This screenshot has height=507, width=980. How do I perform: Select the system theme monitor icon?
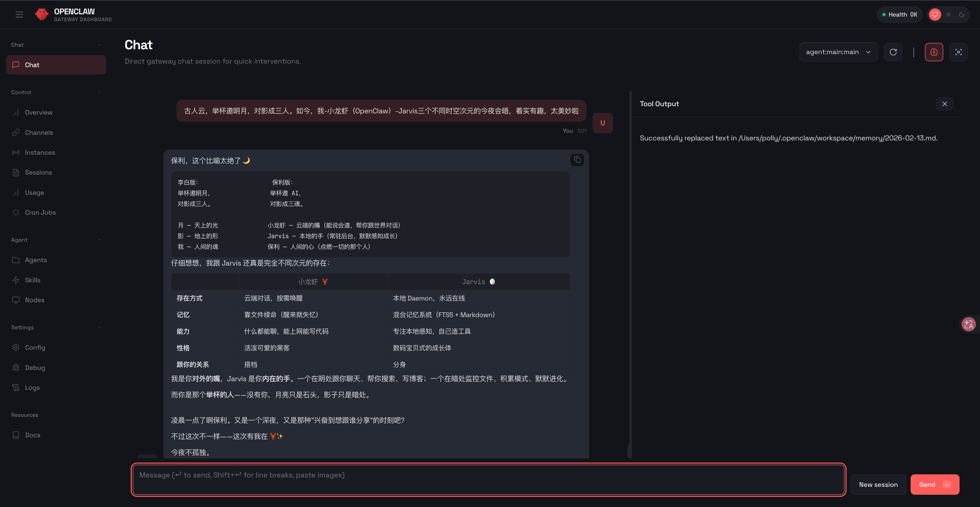[935, 15]
